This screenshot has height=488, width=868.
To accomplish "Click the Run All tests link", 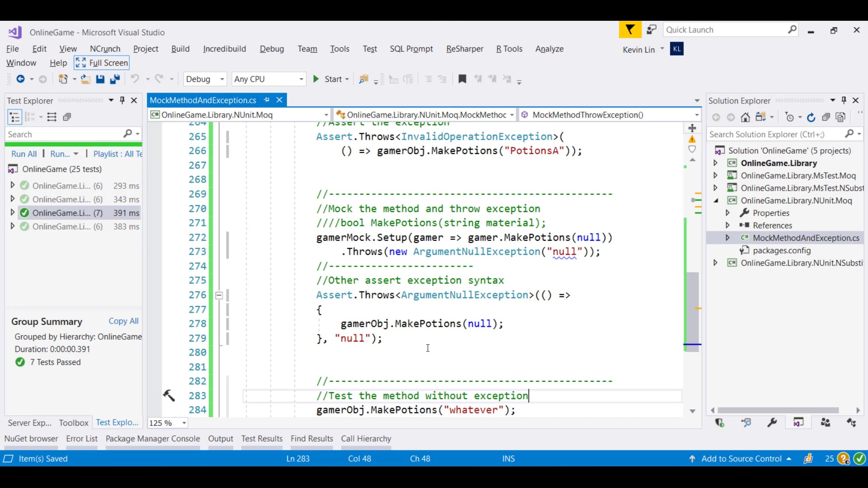I will coord(24,154).
